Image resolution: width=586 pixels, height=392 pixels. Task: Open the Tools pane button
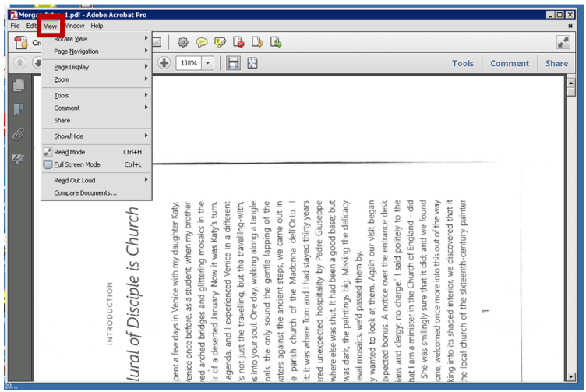[x=462, y=64]
